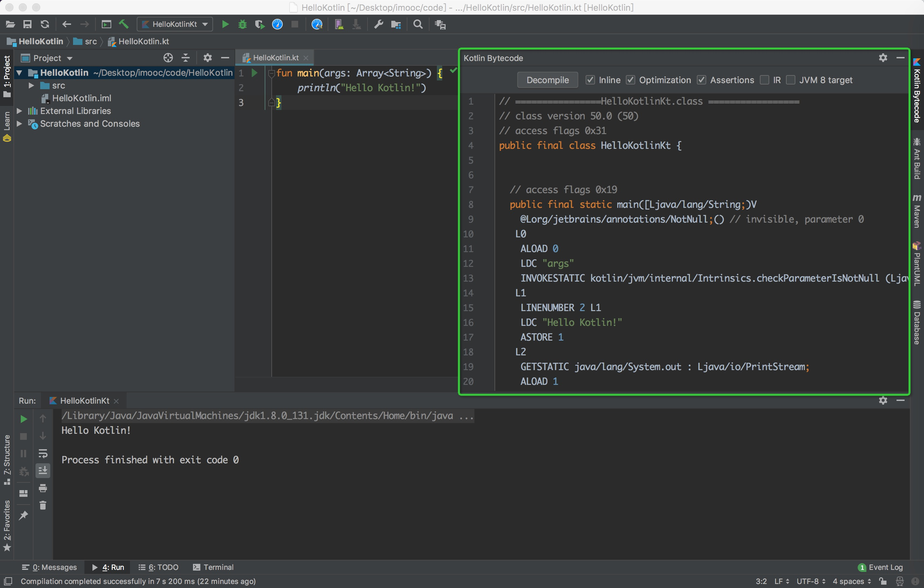The width and height of the screenshot is (924, 588).
Task: Search everywhere with the magnifier icon
Action: point(418,24)
